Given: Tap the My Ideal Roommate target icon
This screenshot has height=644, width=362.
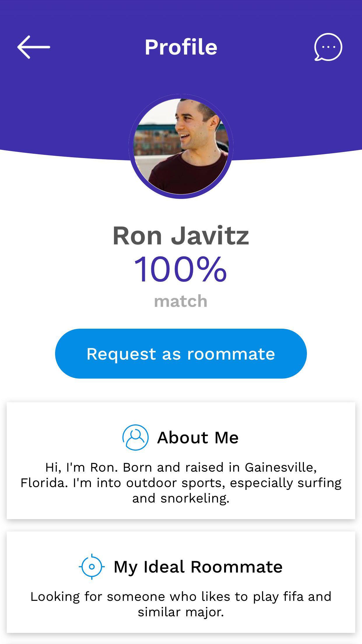Looking at the screenshot, I should click(x=92, y=567).
